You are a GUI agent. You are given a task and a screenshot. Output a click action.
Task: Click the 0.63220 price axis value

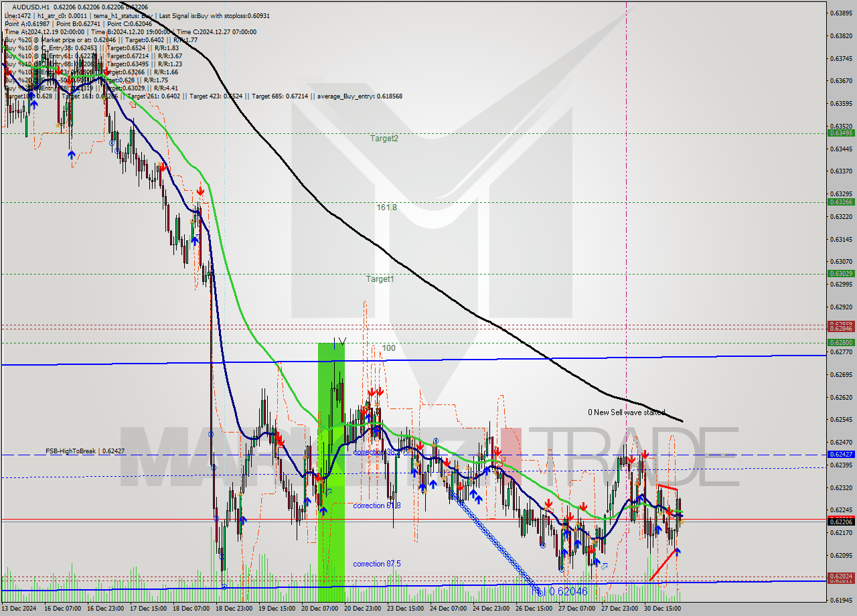pyautogui.click(x=841, y=216)
